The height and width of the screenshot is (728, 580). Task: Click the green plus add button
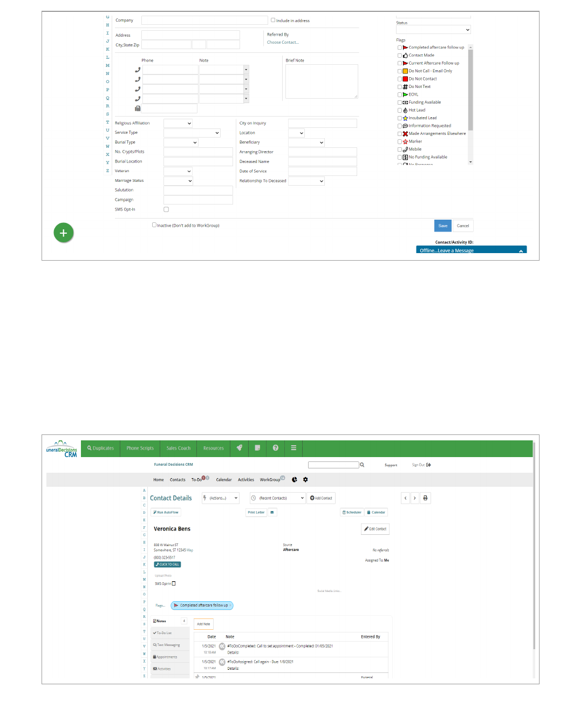click(x=63, y=233)
